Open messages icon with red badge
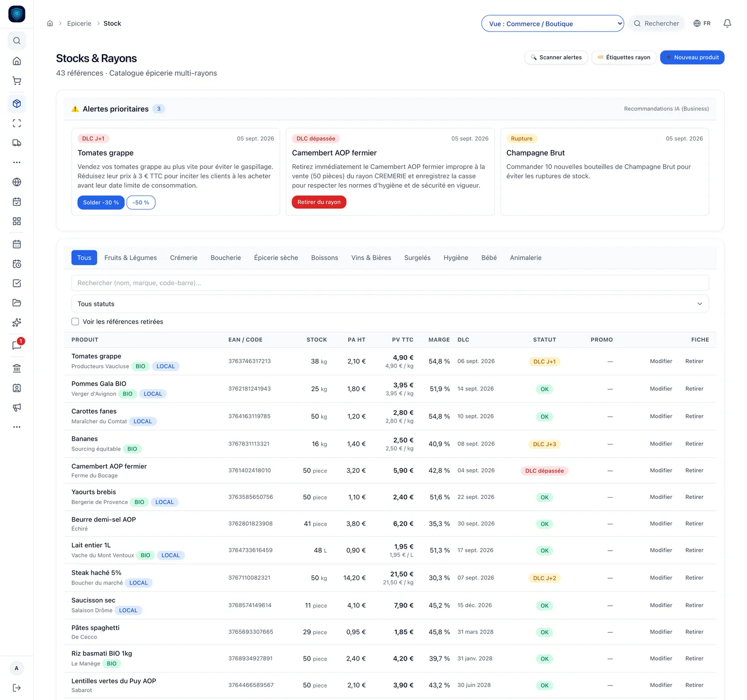 (17, 345)
